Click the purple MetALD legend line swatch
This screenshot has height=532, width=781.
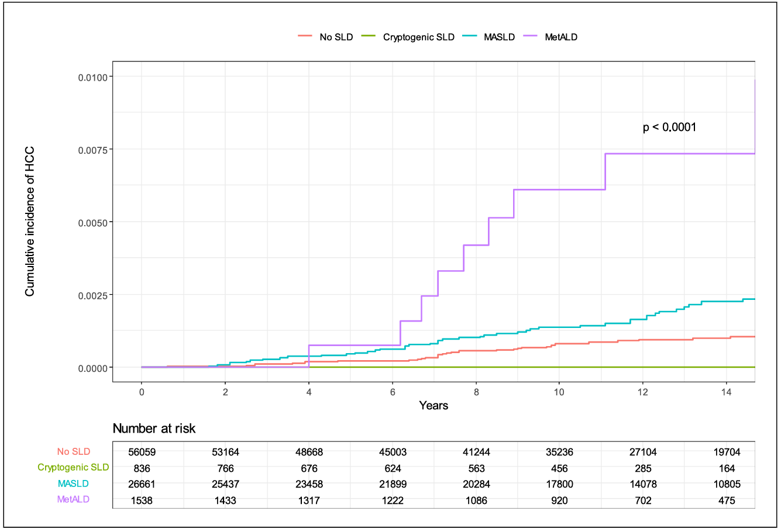pyautogui.click(x=530, y=37)
